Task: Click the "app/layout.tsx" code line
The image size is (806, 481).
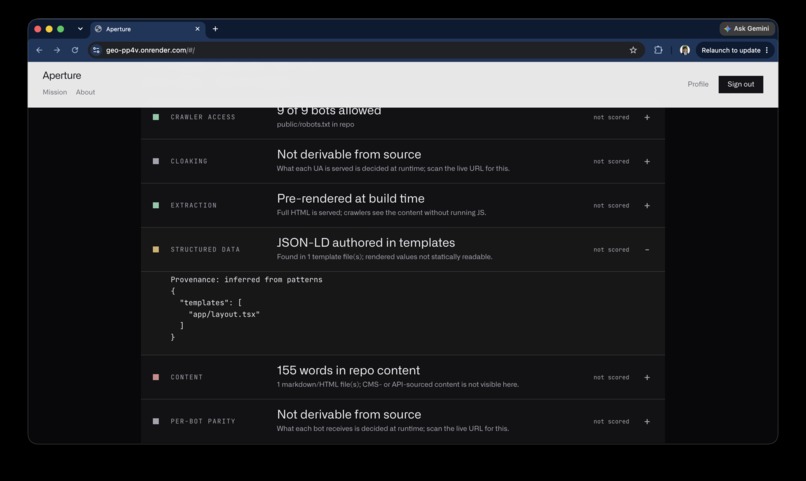Action: tap(224, 314)
